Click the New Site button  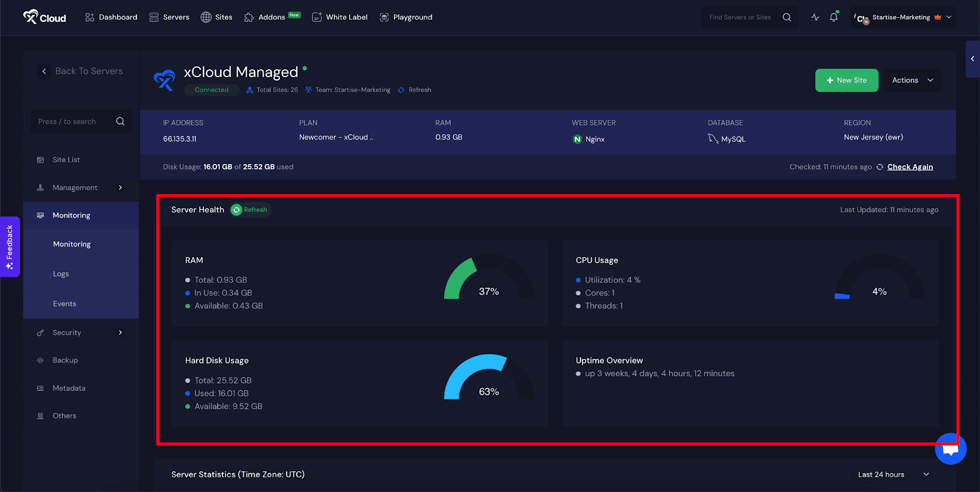click(x=846, y=80)
